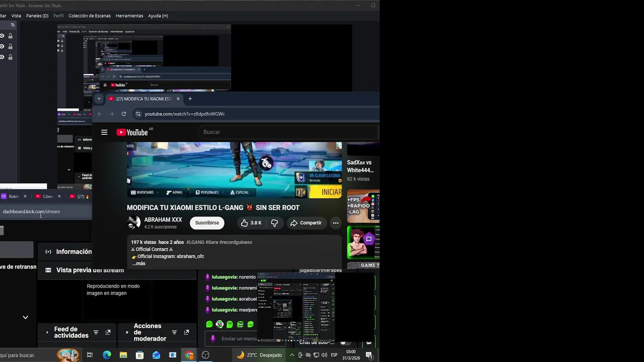Focus the YouTube Buscar search box
The image size is (644, 362).
tap(288, 132)
